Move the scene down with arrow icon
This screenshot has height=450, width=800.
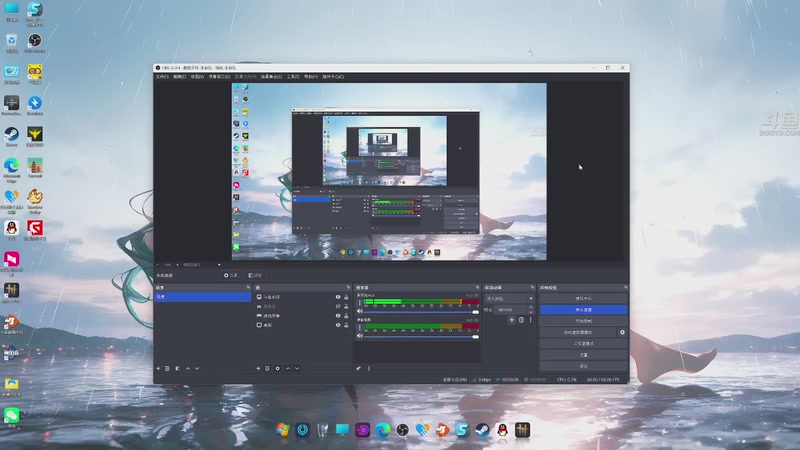tap(197, 368)
